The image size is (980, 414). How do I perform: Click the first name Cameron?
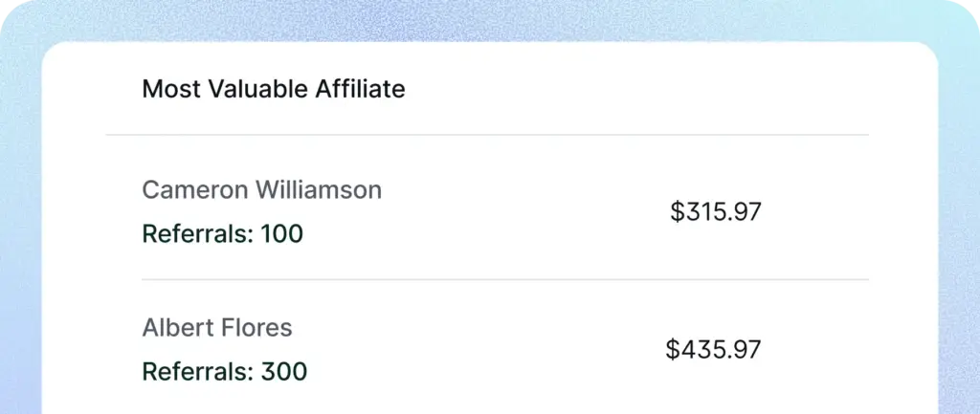(x=188, y=190)
